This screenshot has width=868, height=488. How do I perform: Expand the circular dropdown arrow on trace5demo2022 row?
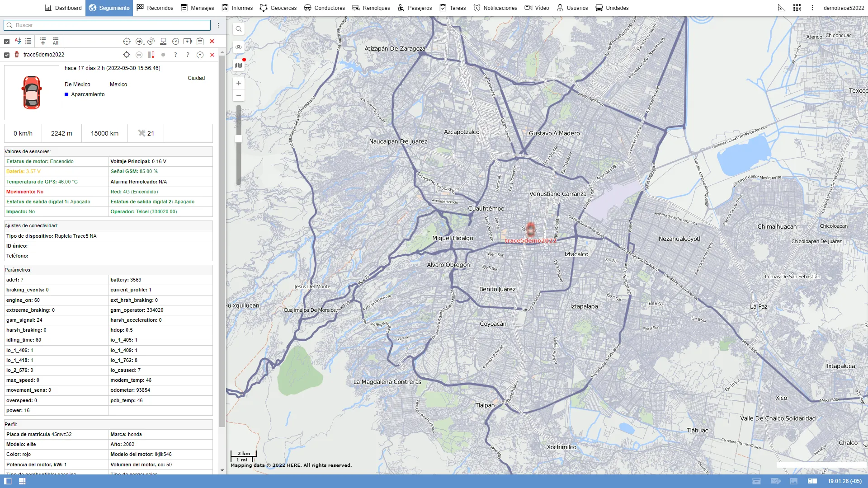coord(199,55)
